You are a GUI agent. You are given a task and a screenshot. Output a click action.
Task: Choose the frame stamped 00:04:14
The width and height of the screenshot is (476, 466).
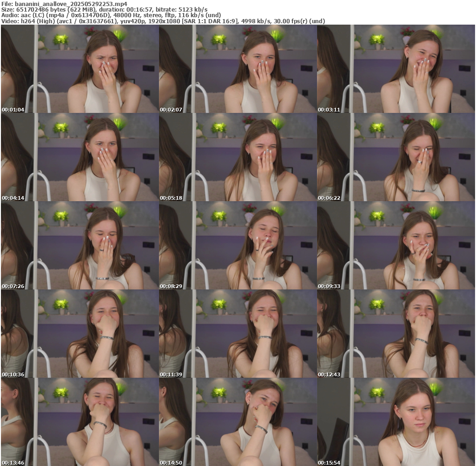pos(79,157)
